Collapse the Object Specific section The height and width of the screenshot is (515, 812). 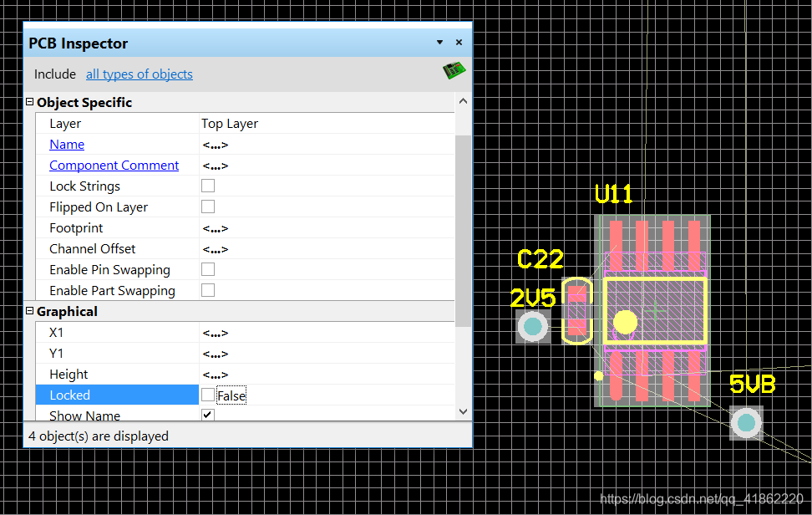(x=29, y=102)
